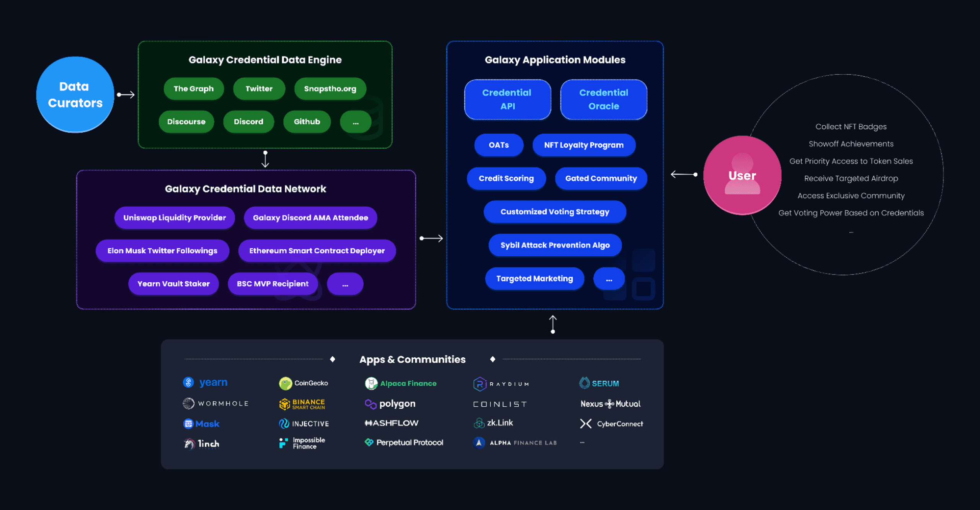Click the Serum logo icon
The width and height of the screenshot is (980, 510).
click(584, 383)
